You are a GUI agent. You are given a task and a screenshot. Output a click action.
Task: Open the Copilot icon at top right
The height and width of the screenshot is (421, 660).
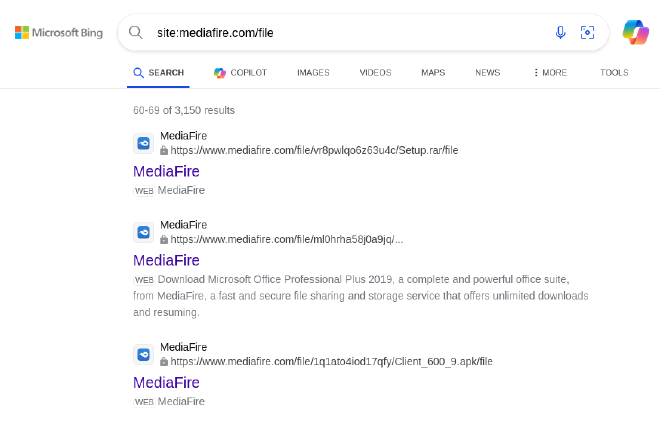pyautogui.click(x=636, y=32)
